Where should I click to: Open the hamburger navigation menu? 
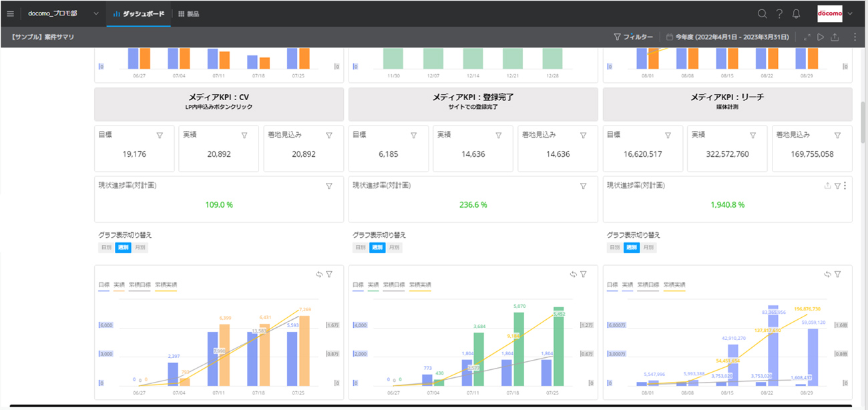pos(10,13)
